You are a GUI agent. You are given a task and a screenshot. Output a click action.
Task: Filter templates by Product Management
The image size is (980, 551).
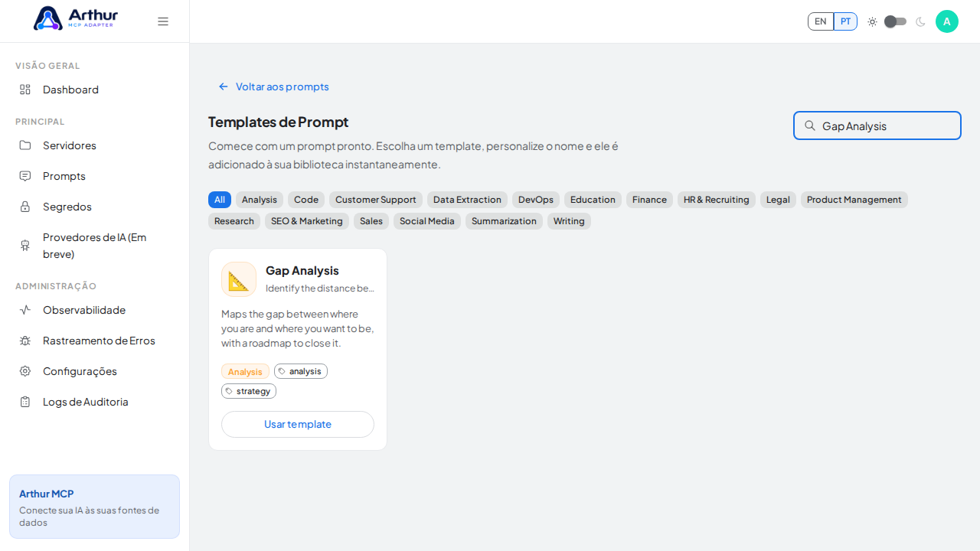[854, 200]
